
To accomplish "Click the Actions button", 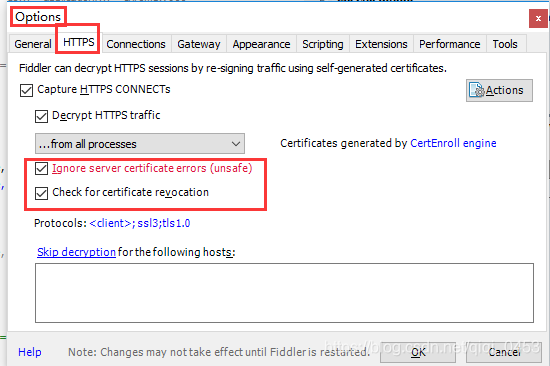I will pos(499,91).
